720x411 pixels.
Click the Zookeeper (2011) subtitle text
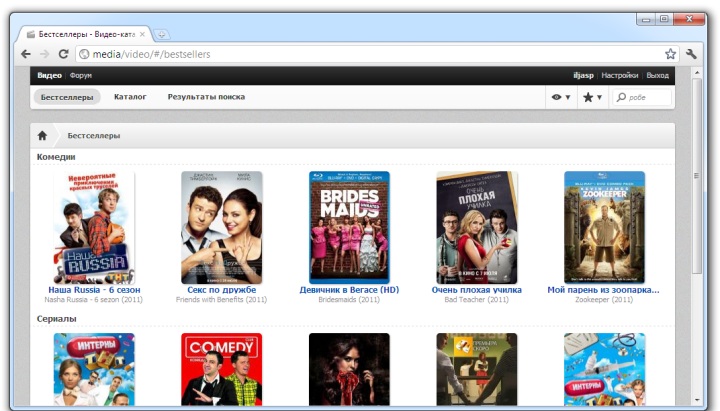point(604,299)
